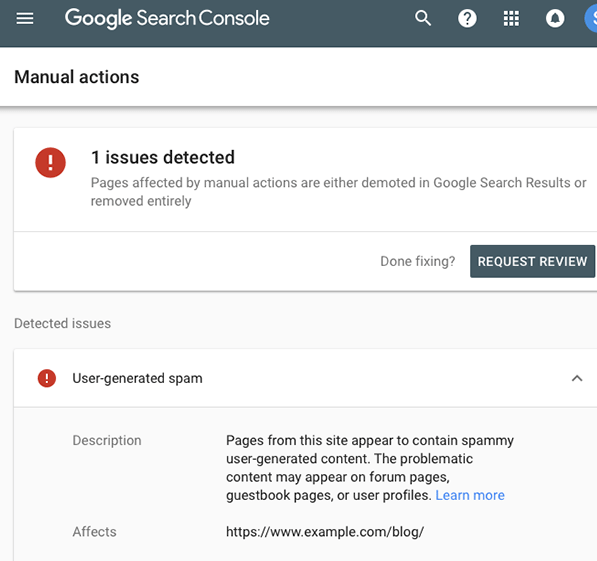597x561 pixels.
Task: Open the Learn more link
Action: click(x=470, y=495)
